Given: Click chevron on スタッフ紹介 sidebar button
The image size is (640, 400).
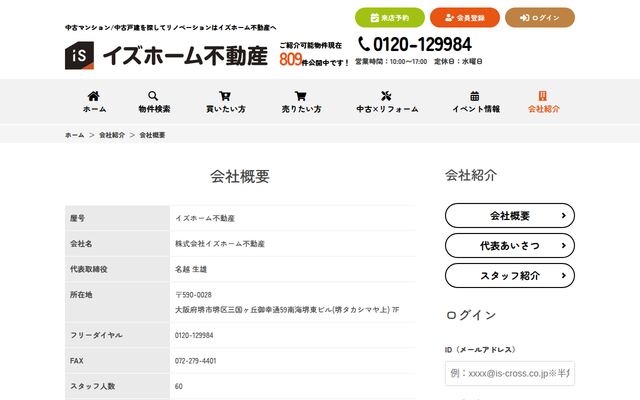Looking at the screenshot, I should pos(563,276).
